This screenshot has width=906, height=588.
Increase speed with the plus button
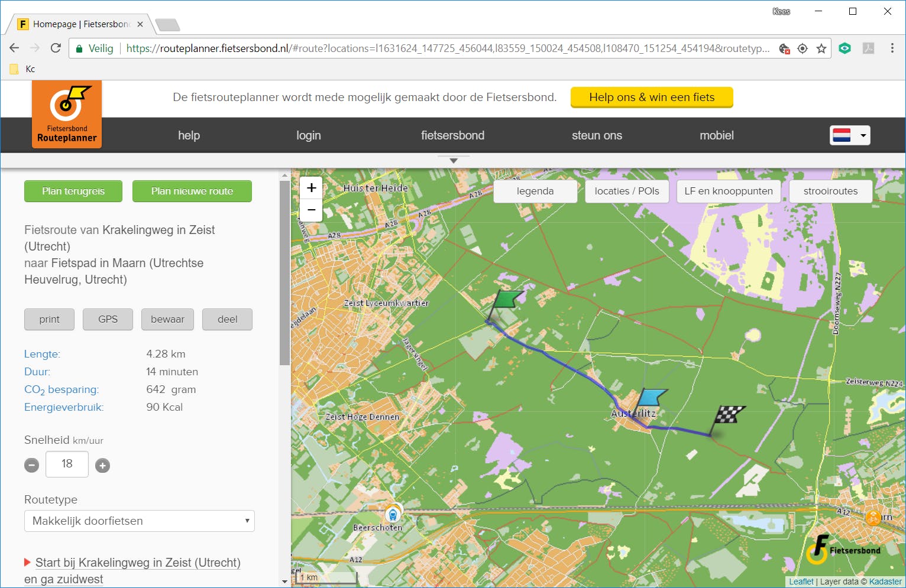(102, 465)
